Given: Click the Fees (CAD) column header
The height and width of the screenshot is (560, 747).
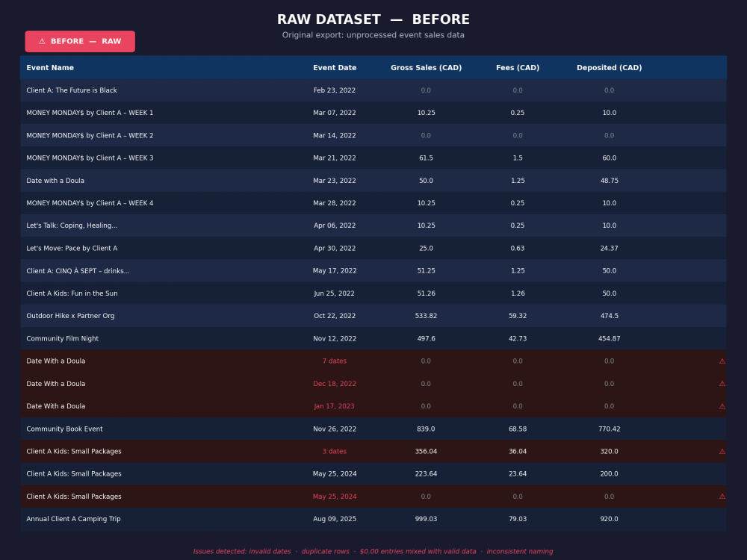Looking at the screenshot, I should coord(518,68).
